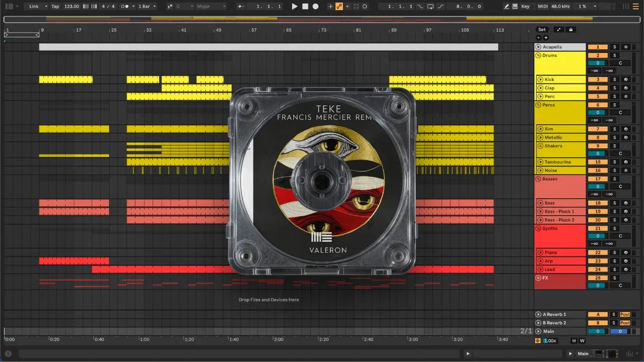Image resolution: width=644 pixels, height=362 pixels.
Task: Enable MIDI mapping mode
Action: pos(542,7)
